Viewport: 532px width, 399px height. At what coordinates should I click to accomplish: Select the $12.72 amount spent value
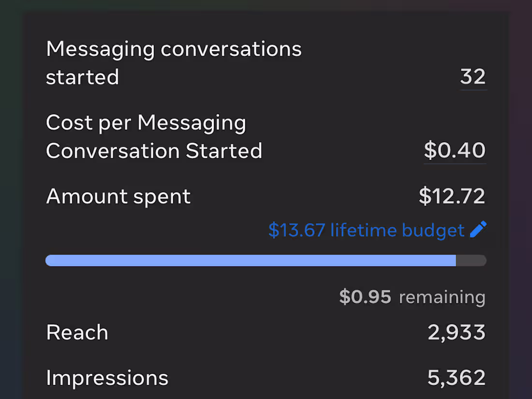pos(452,196)
